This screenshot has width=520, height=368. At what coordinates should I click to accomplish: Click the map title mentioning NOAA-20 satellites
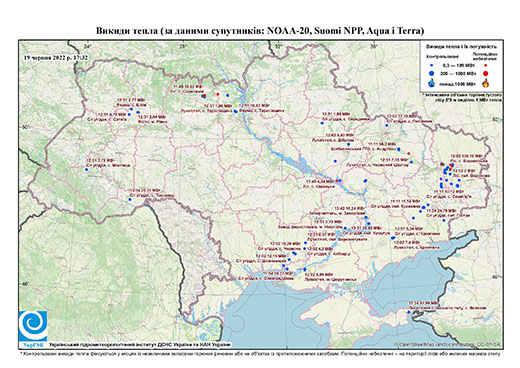[x=260, y=31]
